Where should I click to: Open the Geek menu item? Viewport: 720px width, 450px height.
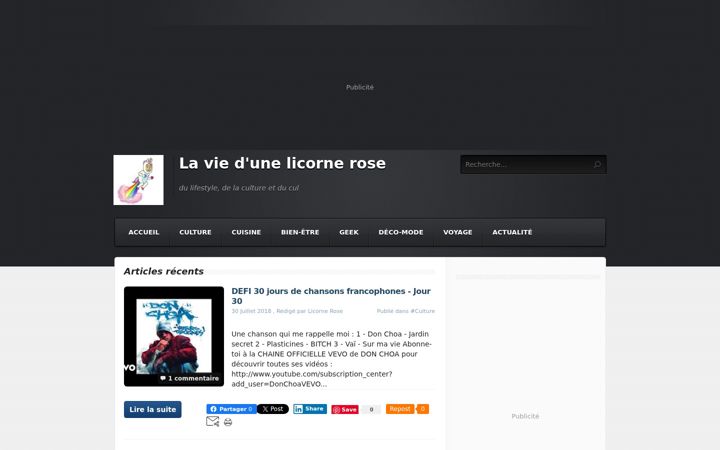tap(349, 232)
